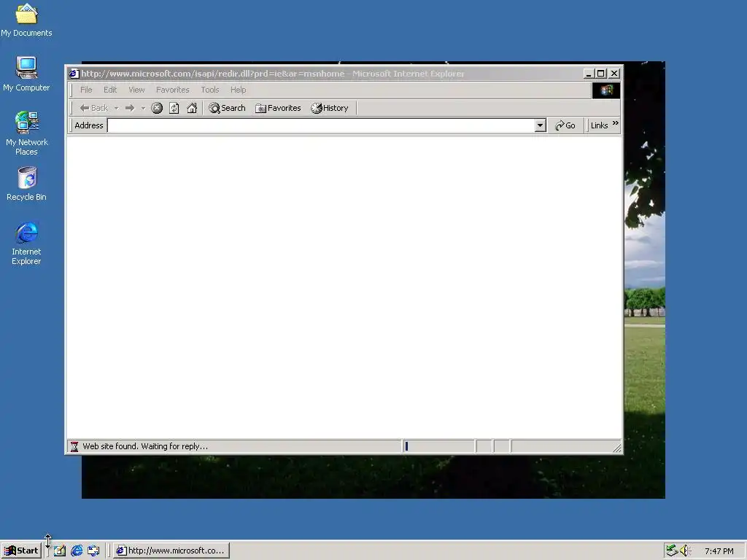Screen dimensions: 747x560
Task: Stop page loading with the Stop icon
Action: pos(157,108)
